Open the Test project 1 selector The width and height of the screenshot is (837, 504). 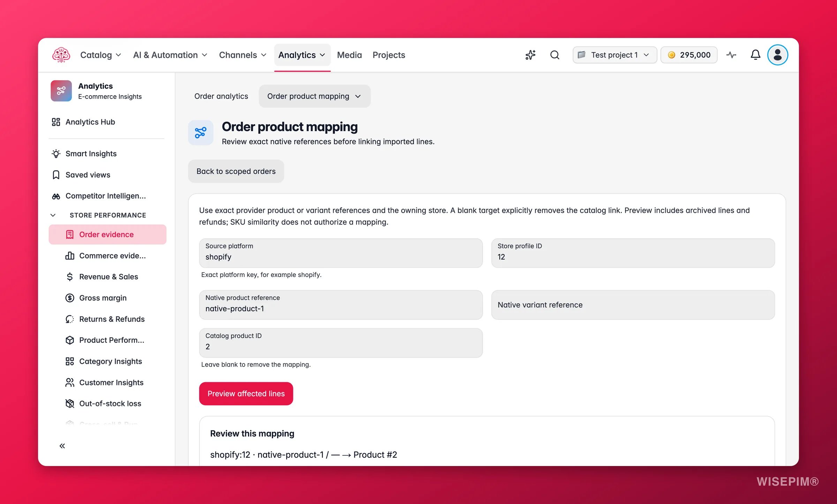point(614,55)
